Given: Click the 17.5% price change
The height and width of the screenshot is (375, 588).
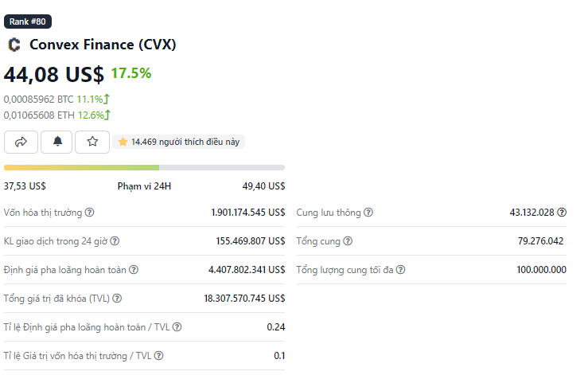Looking at the screenshot, I should pos(131,73).
